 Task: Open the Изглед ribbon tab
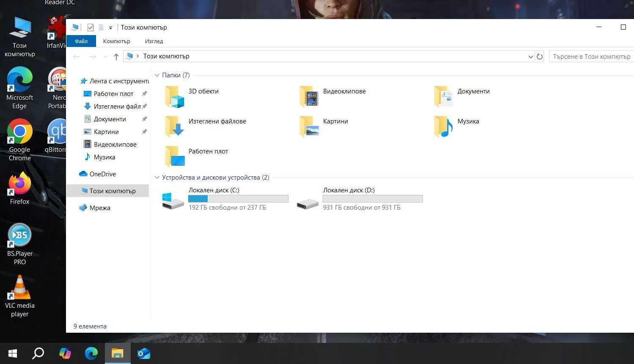pyautogui.click(x=154, y=41)
